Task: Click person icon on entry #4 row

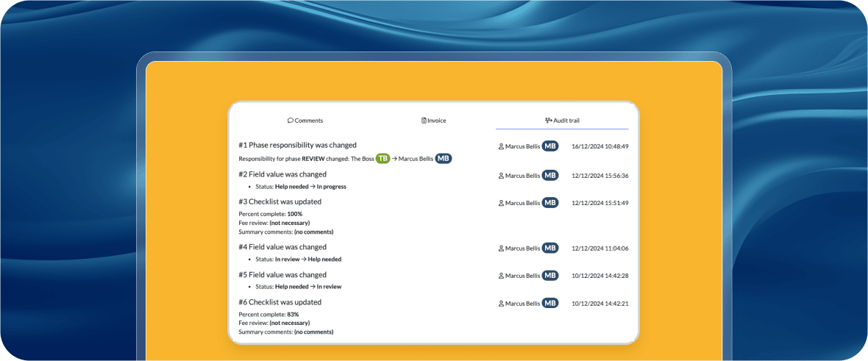Action: 501,249
